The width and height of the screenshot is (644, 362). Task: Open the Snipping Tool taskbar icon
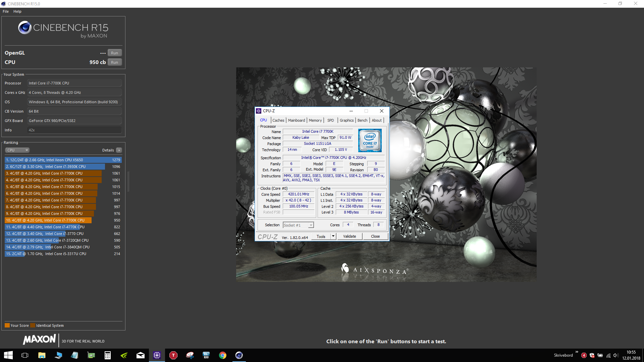[x=190, y=355]
